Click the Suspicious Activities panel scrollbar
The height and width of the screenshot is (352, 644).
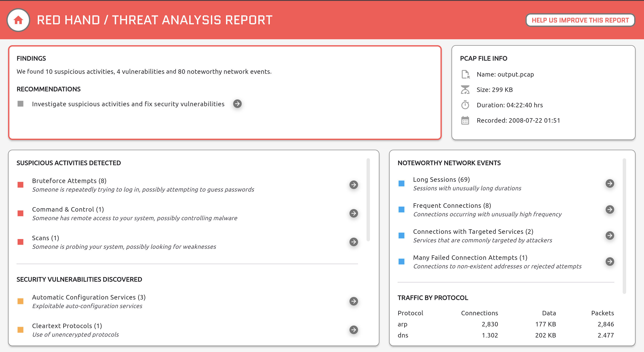(x=368, y=200)
